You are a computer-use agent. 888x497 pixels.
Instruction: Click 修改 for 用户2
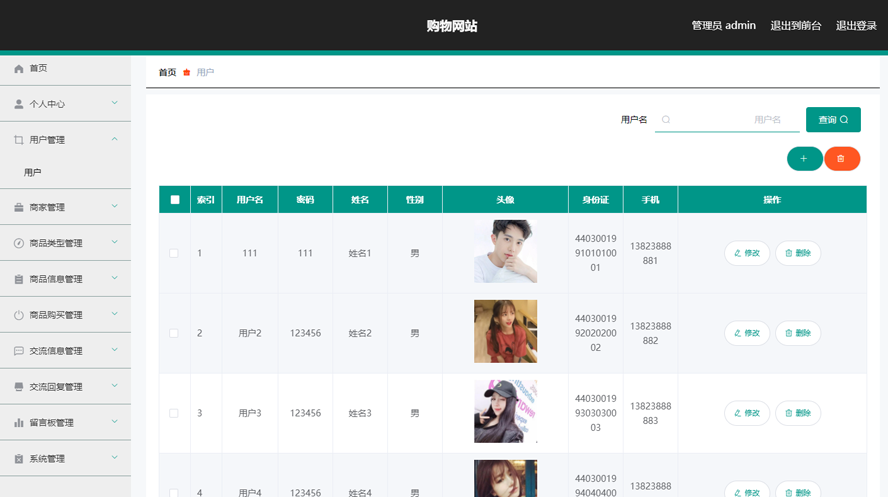pos(746,333)
